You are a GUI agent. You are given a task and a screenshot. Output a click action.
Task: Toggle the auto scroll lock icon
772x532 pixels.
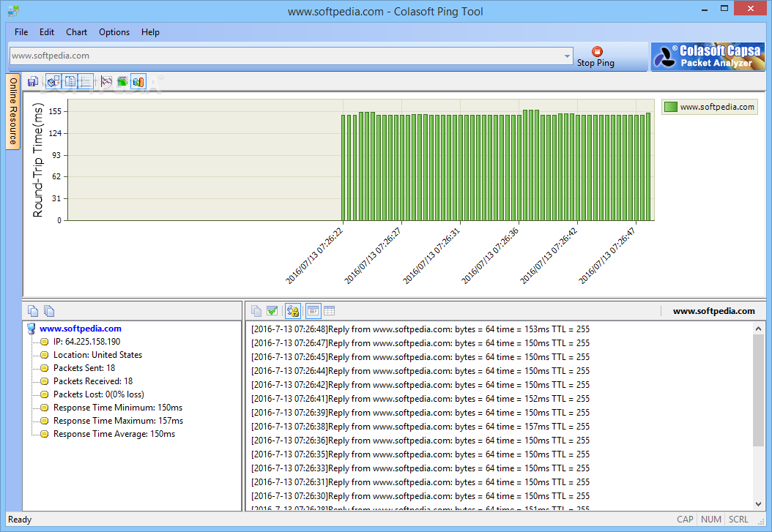pos(292,311)
